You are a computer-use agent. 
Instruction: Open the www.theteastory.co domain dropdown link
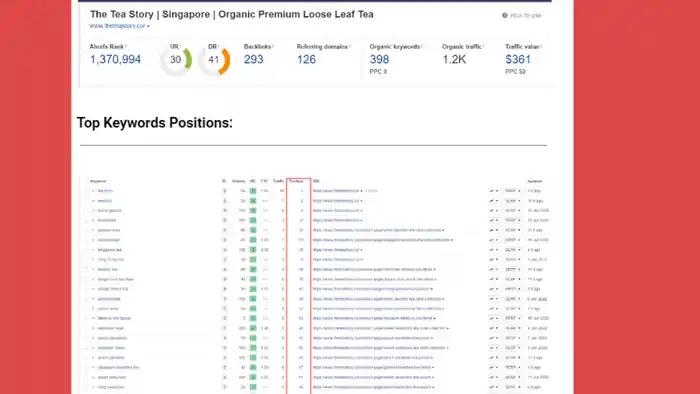pyautogui.click(x=120, y=26)
